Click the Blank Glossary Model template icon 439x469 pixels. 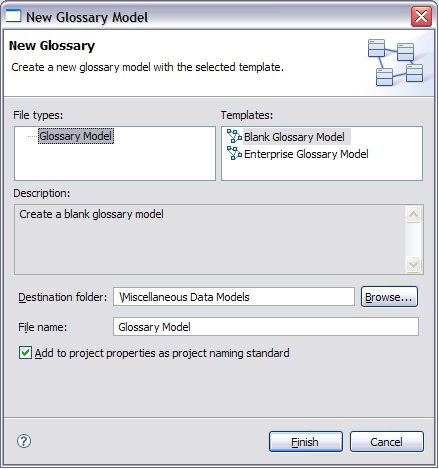(x=234, y=136)
